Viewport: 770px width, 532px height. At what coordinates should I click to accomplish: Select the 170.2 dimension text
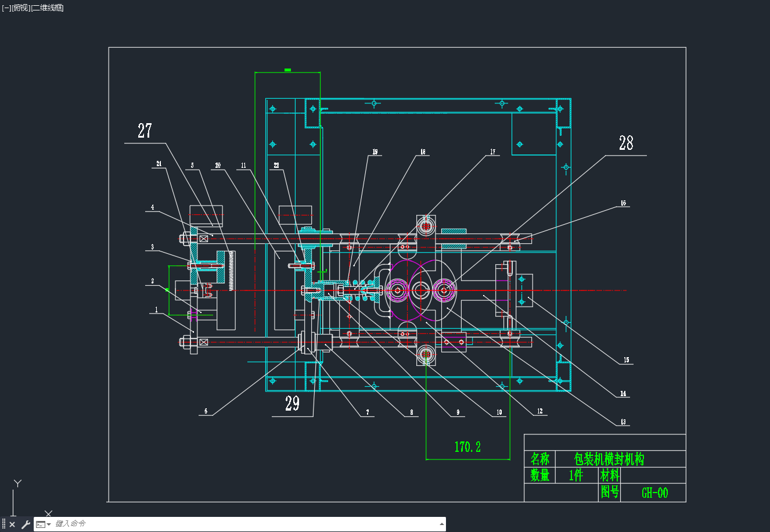(x=467, y=447)
